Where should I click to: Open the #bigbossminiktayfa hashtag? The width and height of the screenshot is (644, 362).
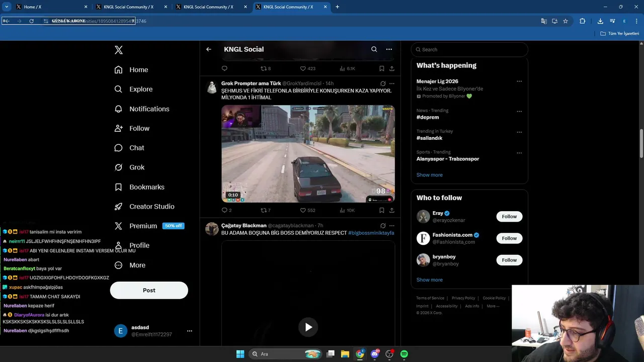(371, 233)
